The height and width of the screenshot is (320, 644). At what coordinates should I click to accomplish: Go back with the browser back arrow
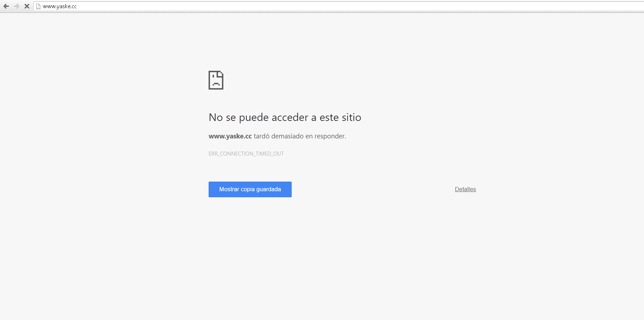pyautogui.click(x=6, y=6)
